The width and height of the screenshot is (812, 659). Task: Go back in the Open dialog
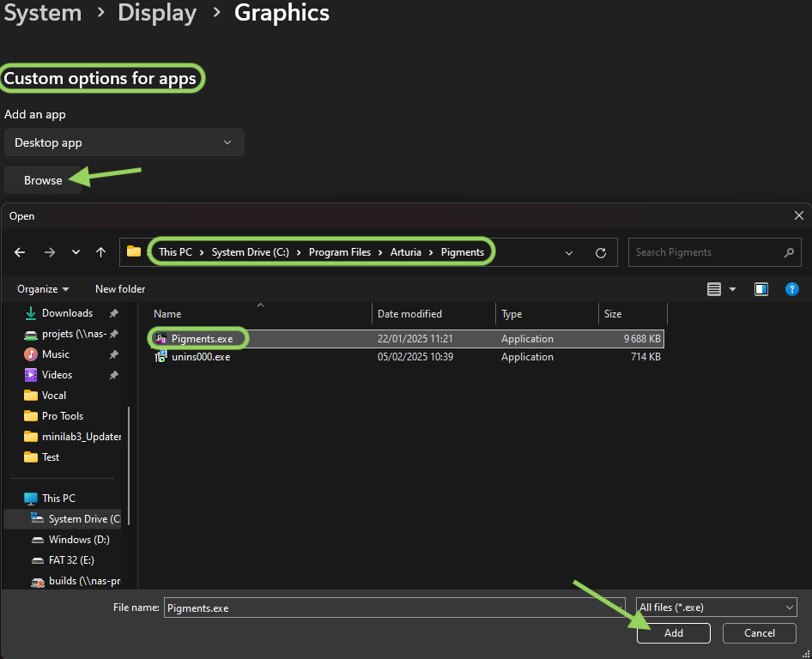point(20,252)
